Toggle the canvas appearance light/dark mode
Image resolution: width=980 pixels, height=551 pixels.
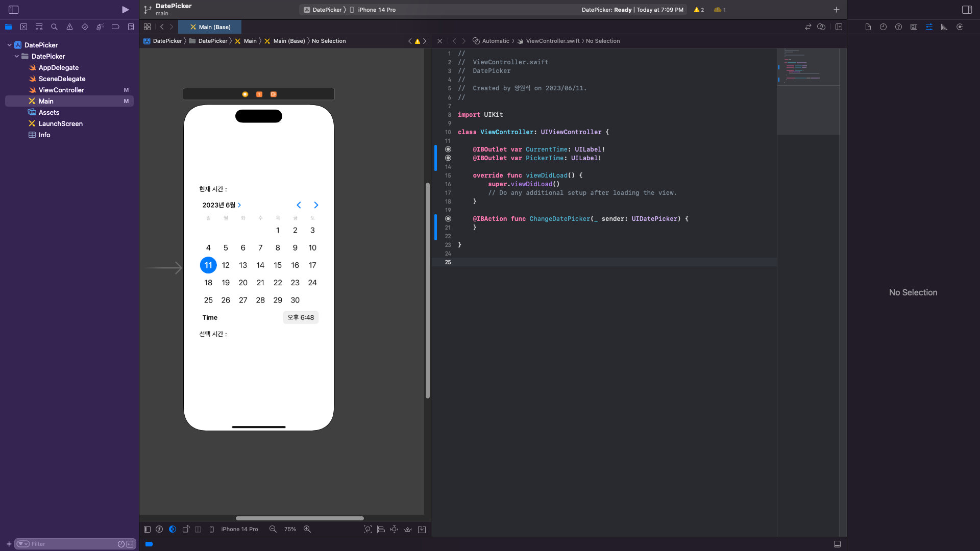point(173,529)
